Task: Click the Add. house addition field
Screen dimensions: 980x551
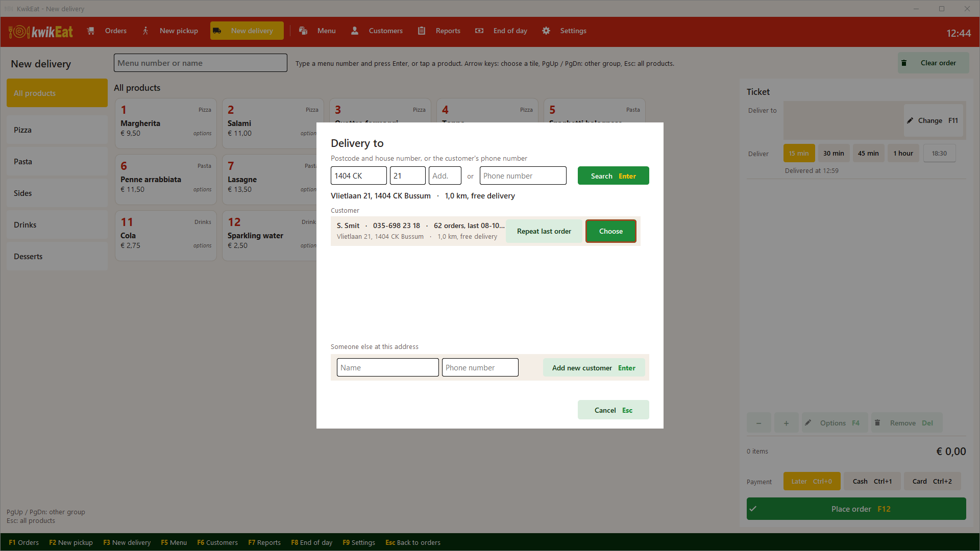Action: pos(445,176)
